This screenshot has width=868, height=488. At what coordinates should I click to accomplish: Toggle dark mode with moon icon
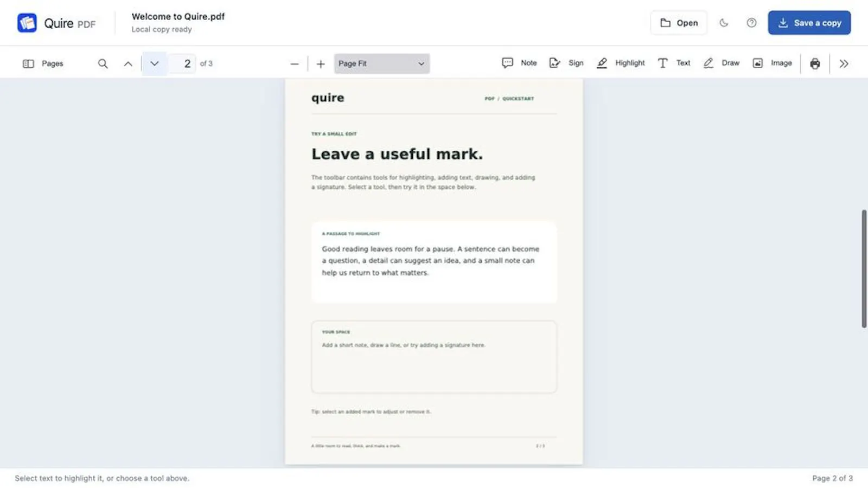click(724, 23)
